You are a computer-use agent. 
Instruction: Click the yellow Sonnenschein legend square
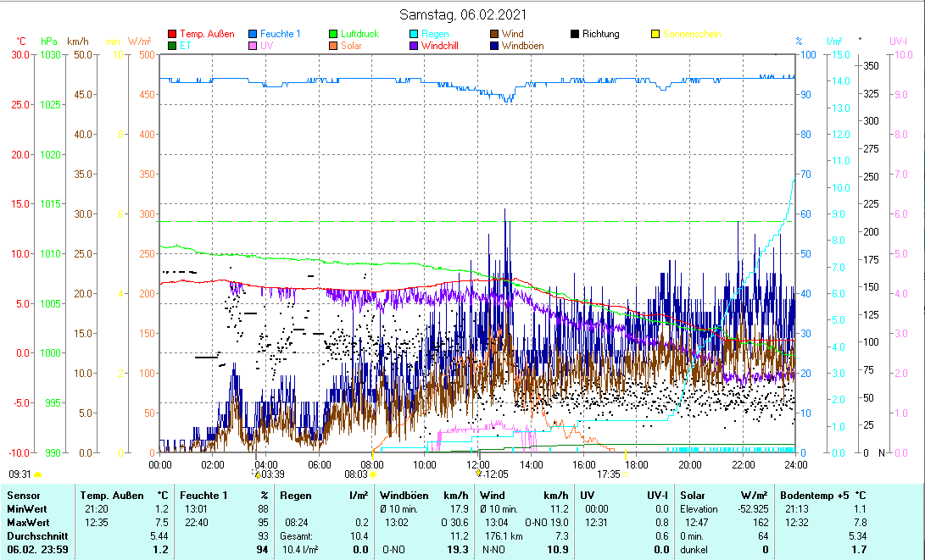(655, 34)
